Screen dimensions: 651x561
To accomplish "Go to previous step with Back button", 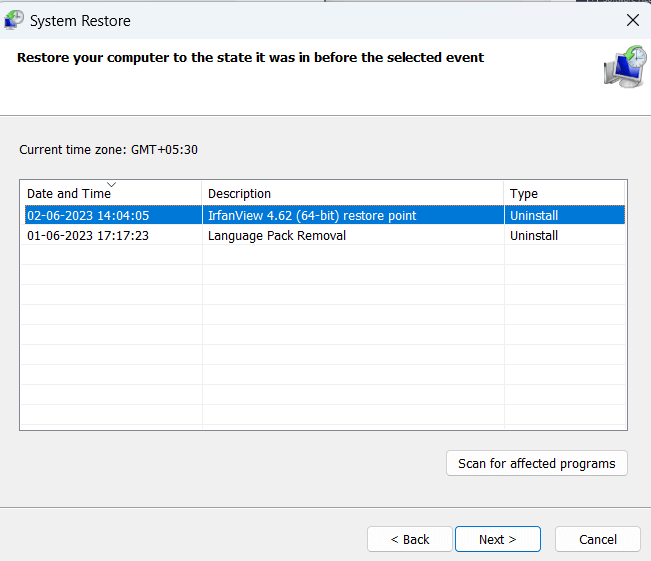I will coord(409,539).
